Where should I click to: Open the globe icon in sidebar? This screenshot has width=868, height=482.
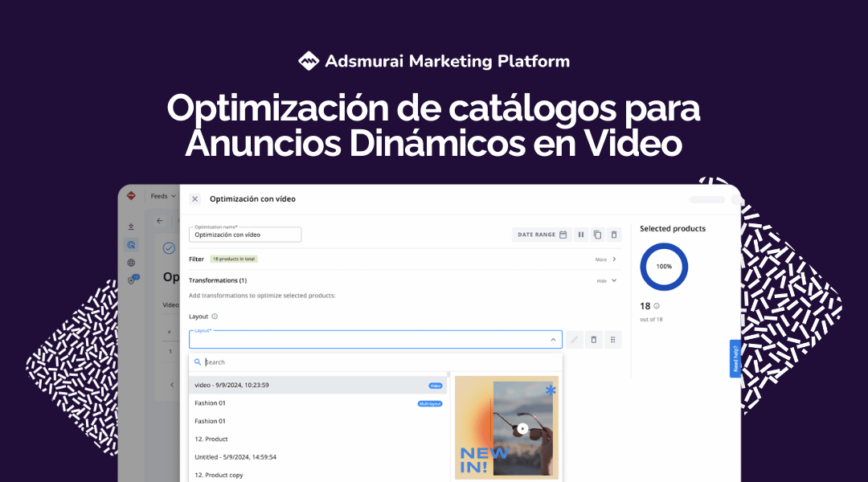(x=131, y=263)
